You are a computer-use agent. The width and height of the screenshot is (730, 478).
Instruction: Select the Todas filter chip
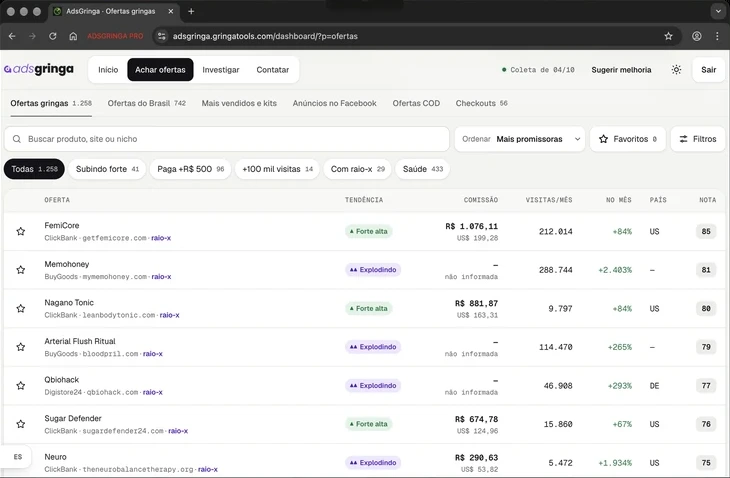click(x=34, y=169)
